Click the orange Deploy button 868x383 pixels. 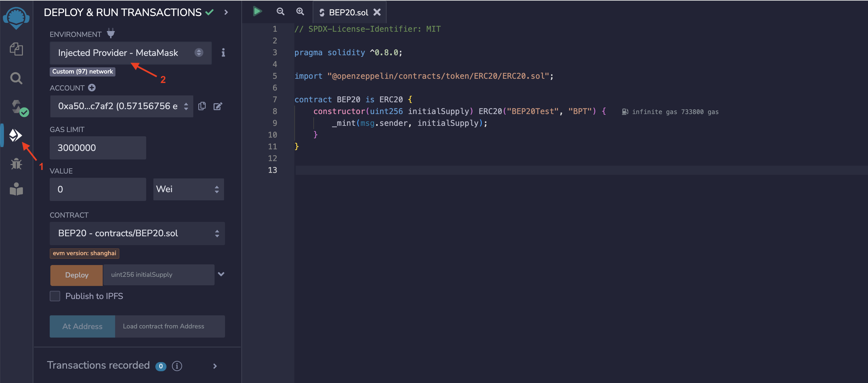[x=77, y=275]
